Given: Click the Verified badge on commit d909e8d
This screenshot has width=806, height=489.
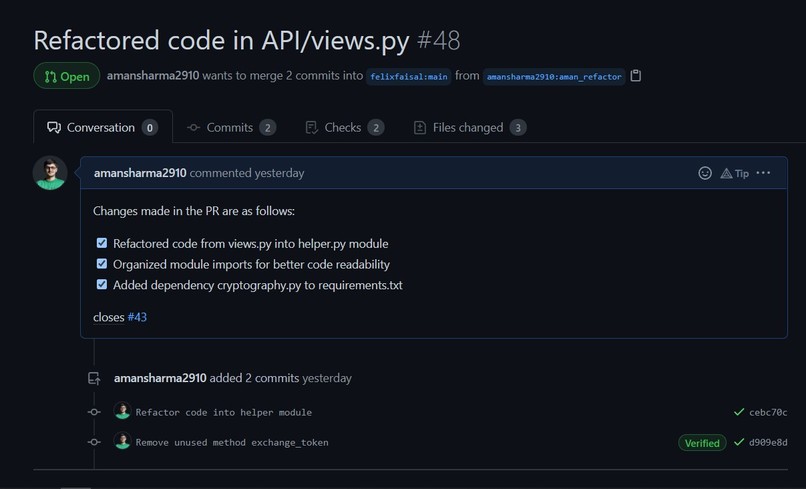Looking at the screenshot, I should pos(702,443).
